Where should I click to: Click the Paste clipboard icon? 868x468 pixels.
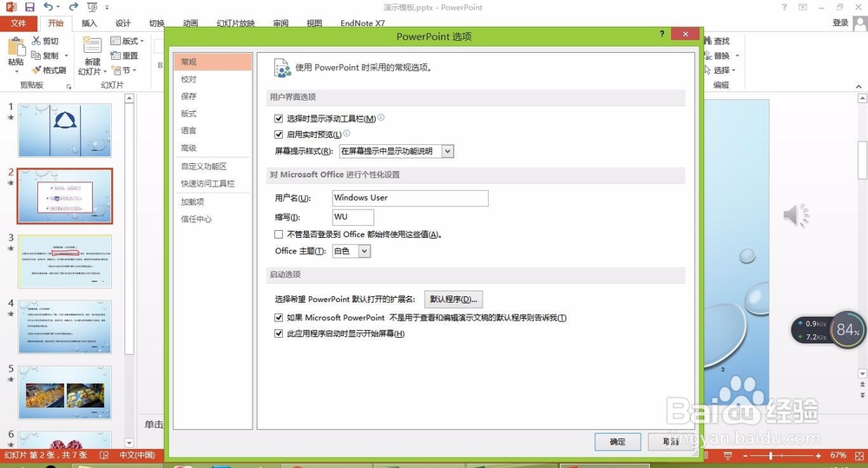(x=16, y=47)
